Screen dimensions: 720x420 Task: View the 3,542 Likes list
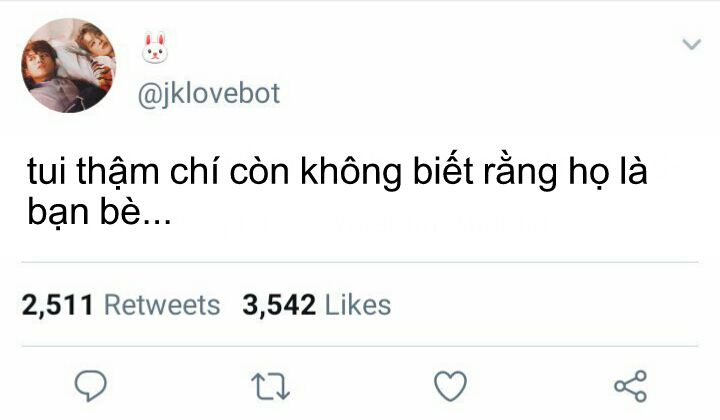tap(317, 305)
